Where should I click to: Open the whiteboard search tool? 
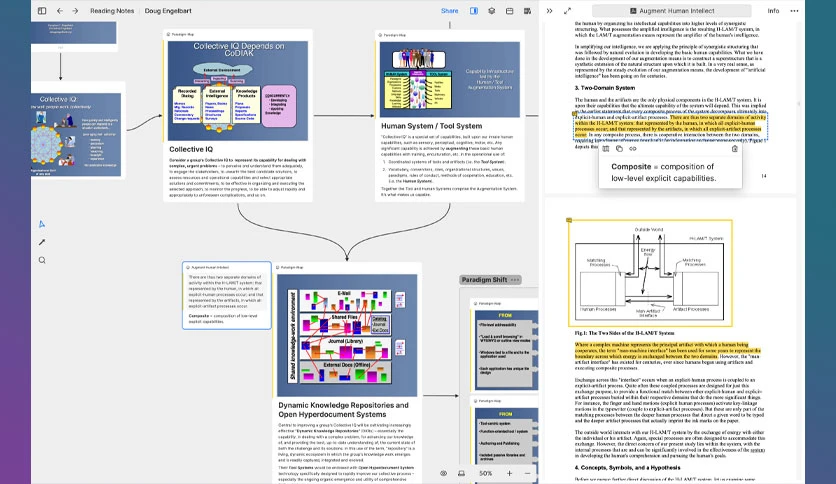coord(42,260)
